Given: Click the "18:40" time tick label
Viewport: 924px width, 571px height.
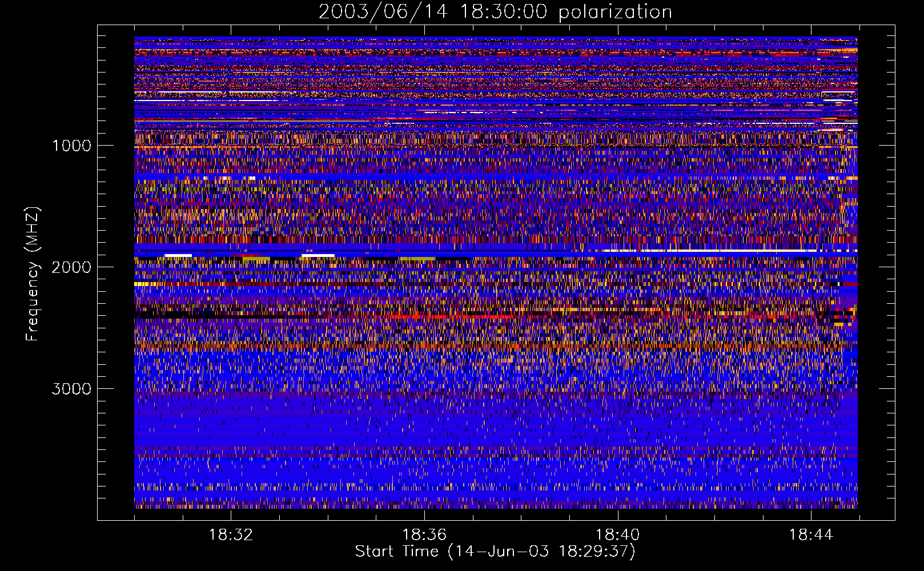Looking at the screenshot, I should pyautogui.click(x=618, y=535).
